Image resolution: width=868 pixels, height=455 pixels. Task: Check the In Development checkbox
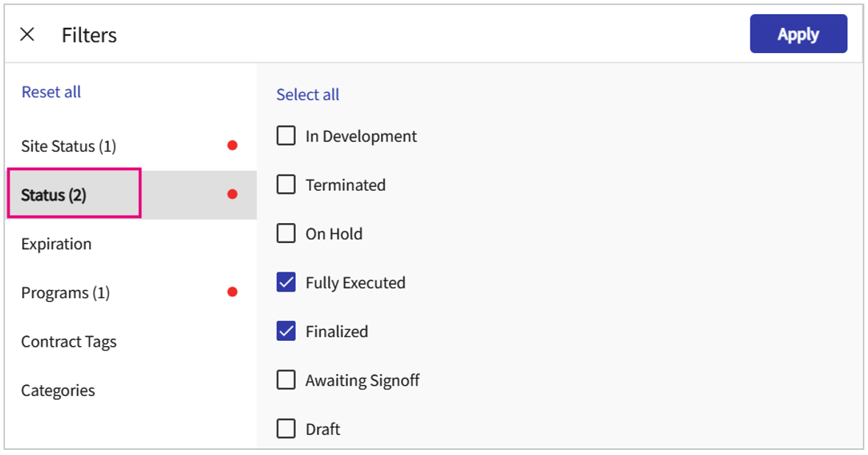click(286, 136)
